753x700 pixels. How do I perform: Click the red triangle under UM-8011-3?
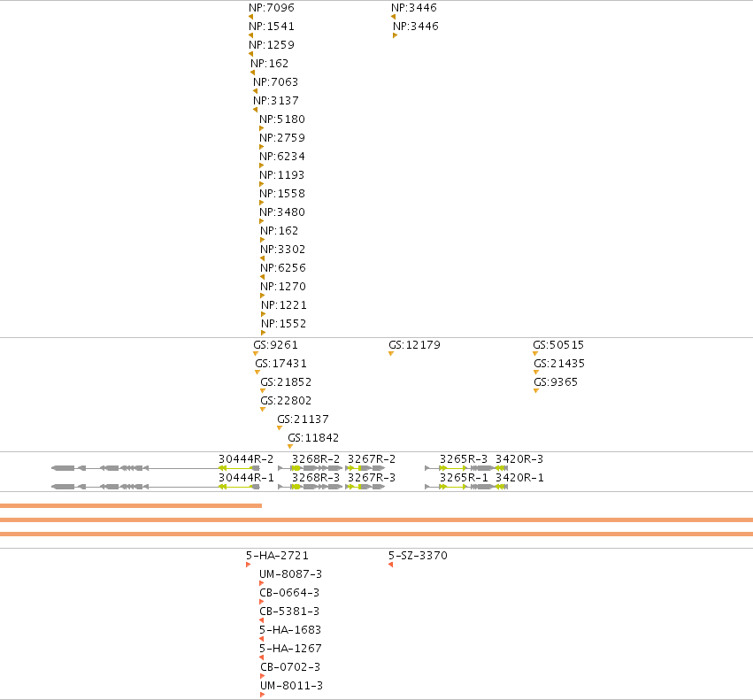(262, 695)
